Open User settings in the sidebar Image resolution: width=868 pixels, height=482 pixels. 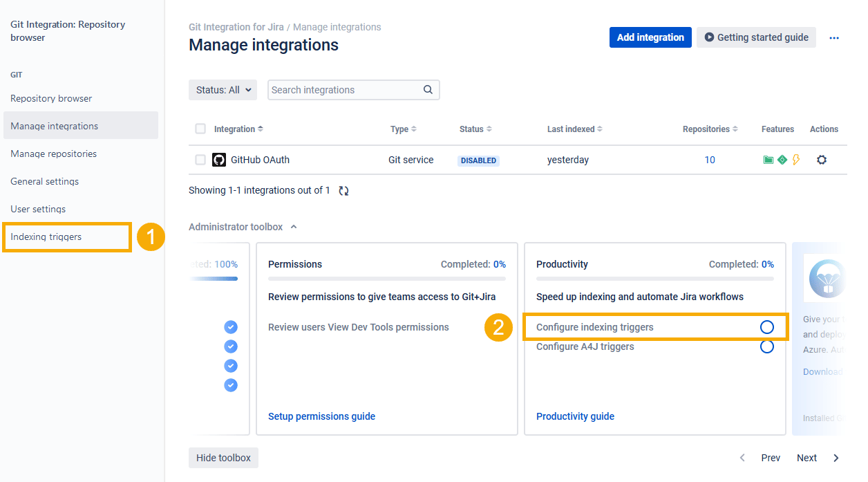pos(38,209)
